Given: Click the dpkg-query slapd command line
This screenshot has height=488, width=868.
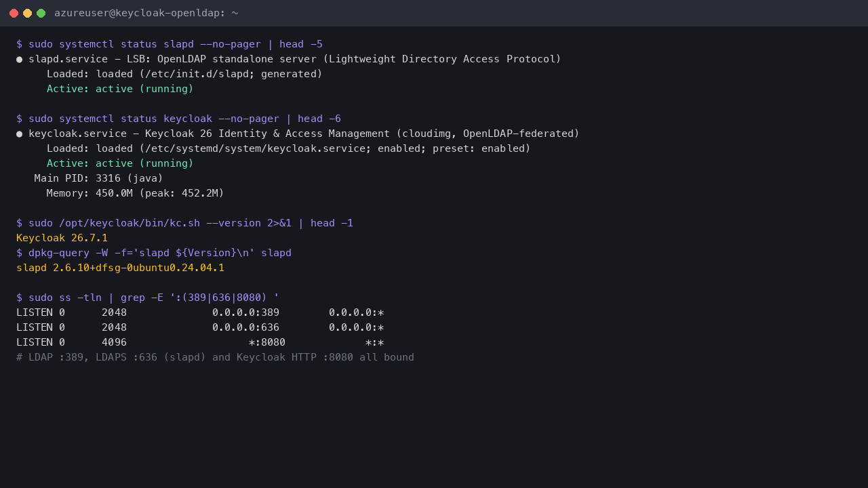Looking at the screenshot, I should 154,253.
